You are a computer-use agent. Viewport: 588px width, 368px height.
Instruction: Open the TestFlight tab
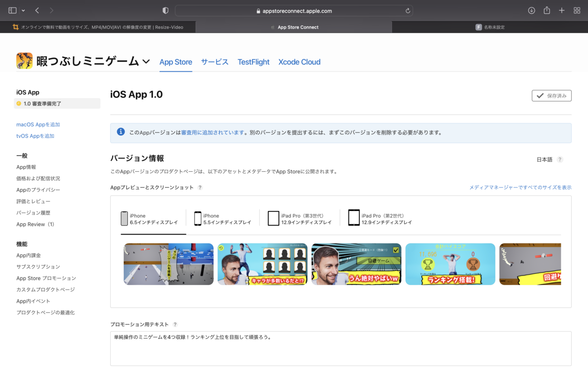point(253,62)
